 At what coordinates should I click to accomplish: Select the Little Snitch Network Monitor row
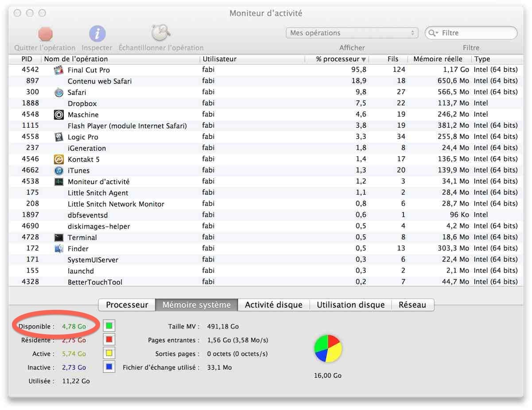point(266,204)
